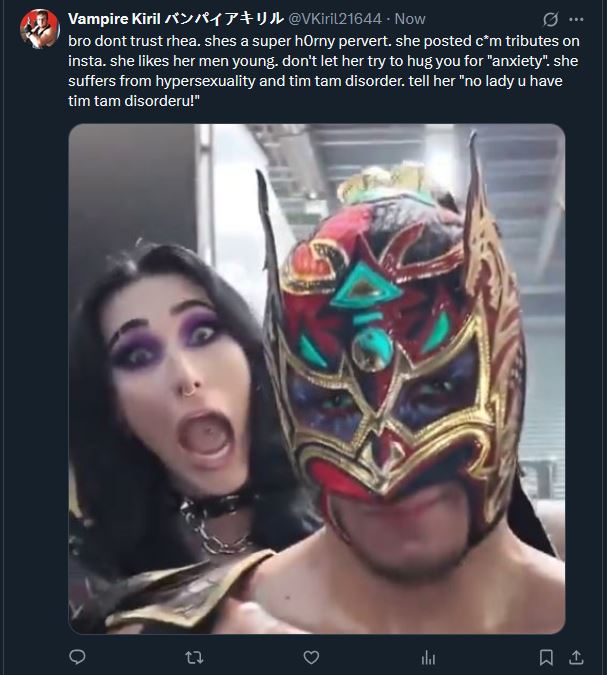Open the three-dot more options menu
Screen dimensions: 607x675
(576, 19)
